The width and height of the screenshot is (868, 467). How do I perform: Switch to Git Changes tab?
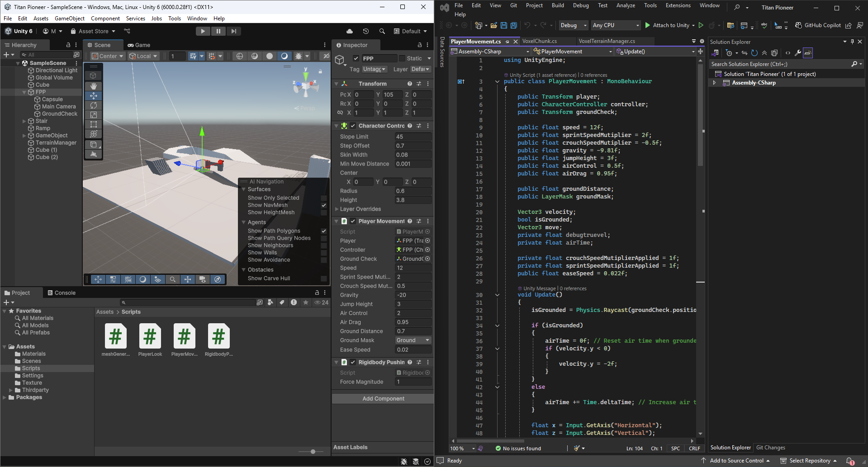[771, 448]
